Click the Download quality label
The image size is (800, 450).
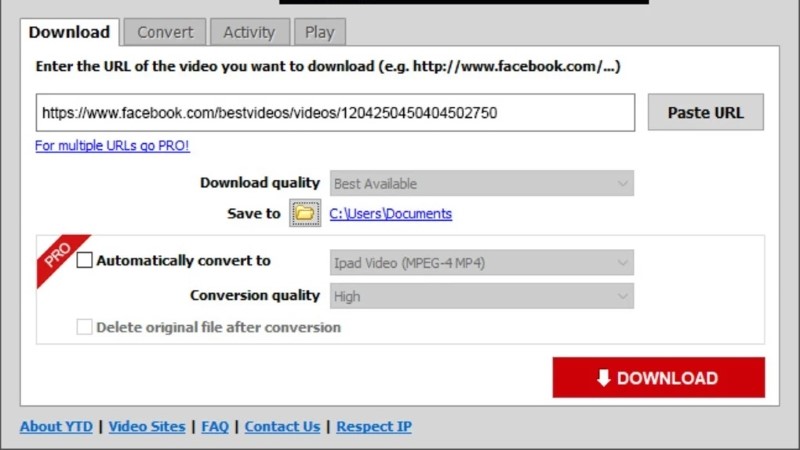point(260,183)
